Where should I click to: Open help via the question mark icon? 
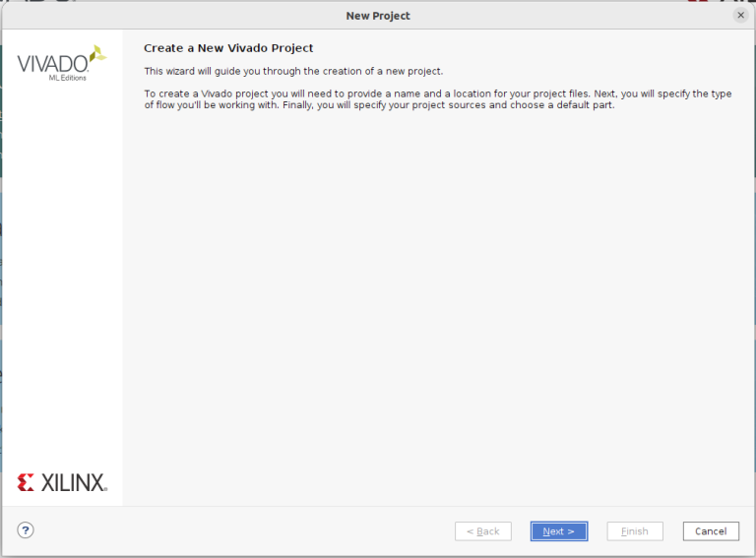26,530
